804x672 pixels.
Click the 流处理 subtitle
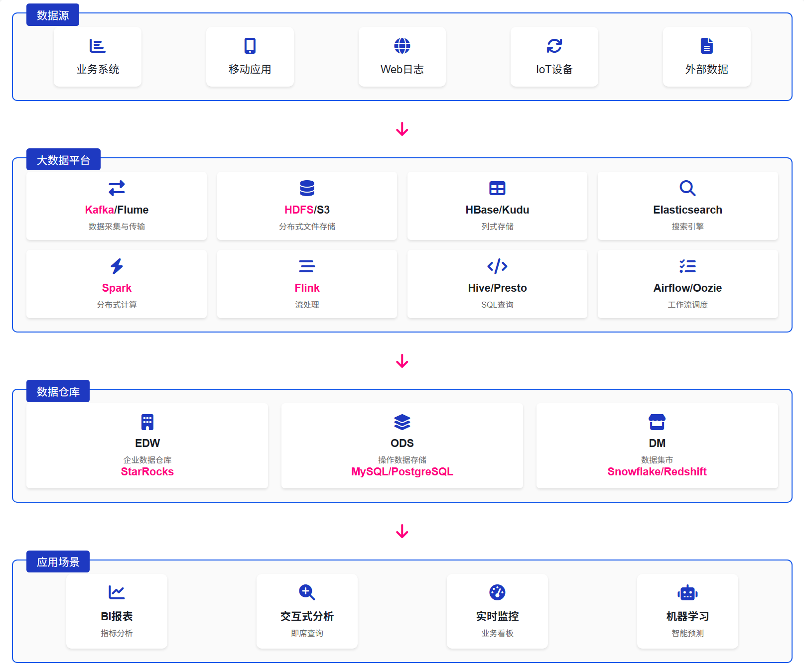coord(307,305)
